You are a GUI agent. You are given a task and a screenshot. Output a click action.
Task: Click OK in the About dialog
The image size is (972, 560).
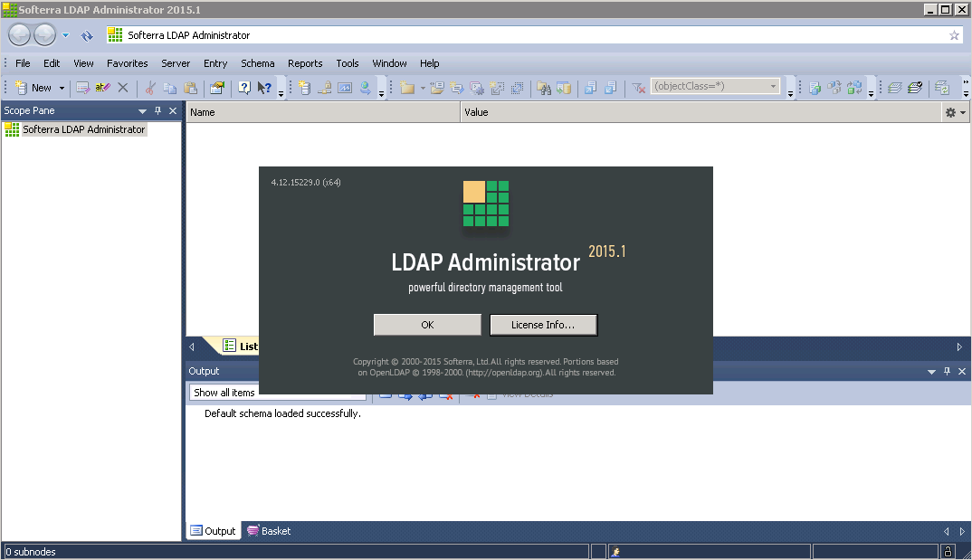tap(427, 325)
